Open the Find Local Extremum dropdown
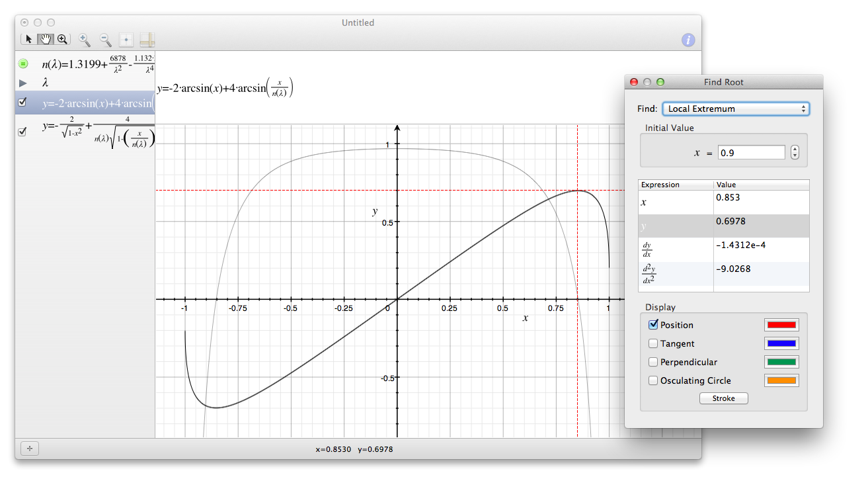 pyautogui.click(x=736, y=109)
